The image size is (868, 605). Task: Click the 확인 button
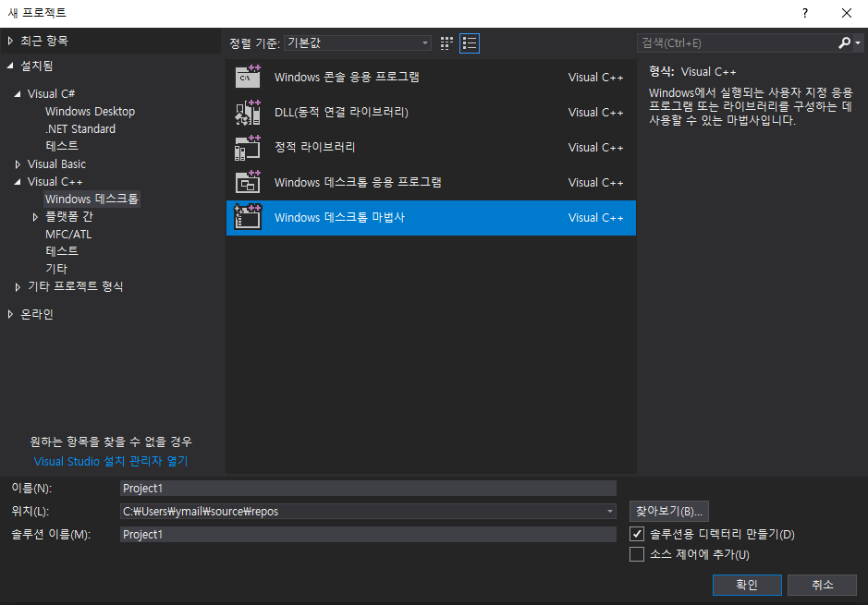coord(747,585)
